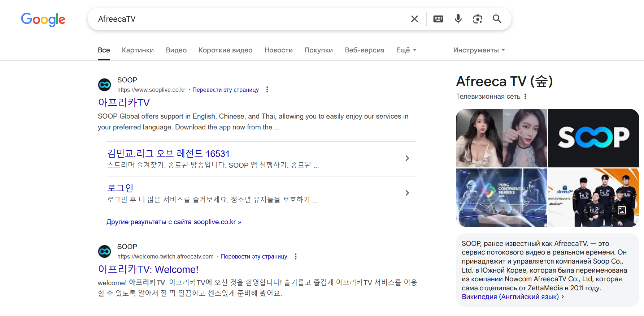
Task: Open the Покупки tab
Action: click(319, 50)
